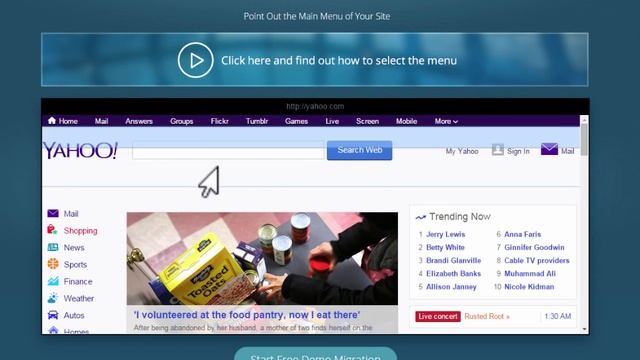The height and width of the screenshot is (360, 640).
Task: Select Screen in the top navigation bar
Action: pos(367,121)
